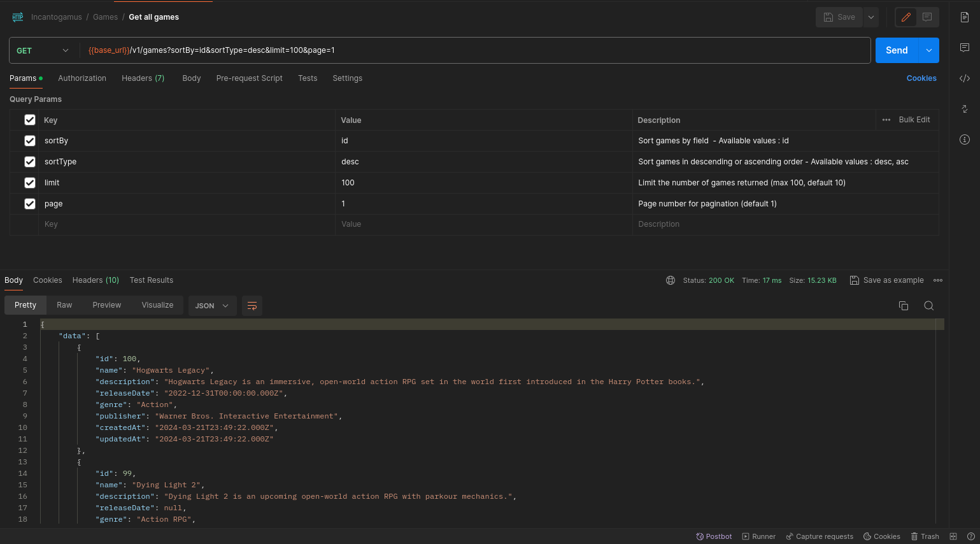This screenshot has width=980, height=544.
Task: Switch to the Raw response view
Action: tap(64, 305)
